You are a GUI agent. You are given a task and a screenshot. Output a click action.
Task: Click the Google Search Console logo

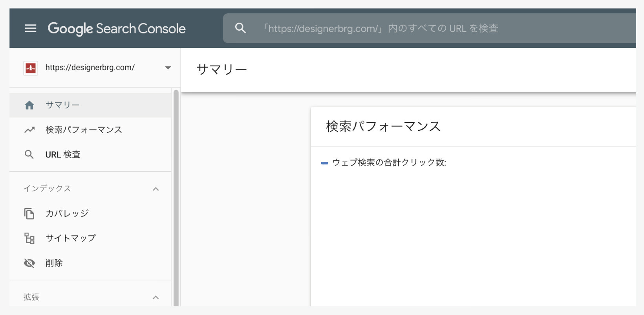point(117,28)
